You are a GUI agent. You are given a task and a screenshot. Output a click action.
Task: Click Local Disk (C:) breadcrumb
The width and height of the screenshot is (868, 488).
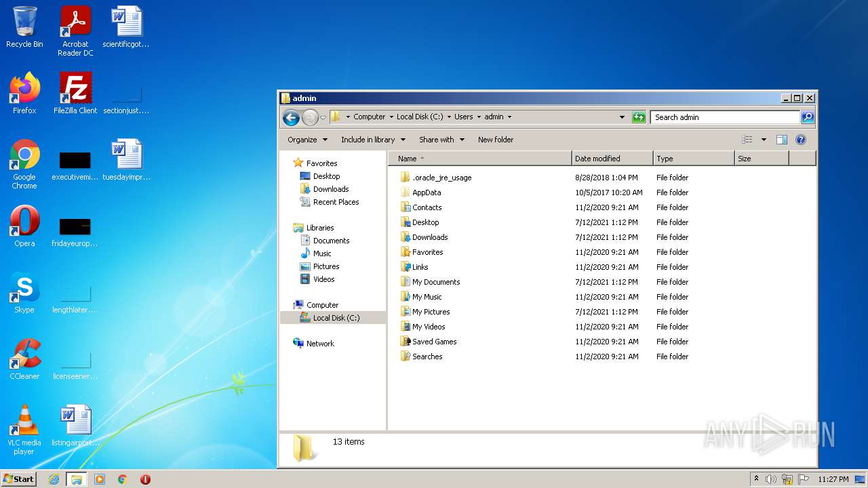pyautogui.click(x=420, y=117)
